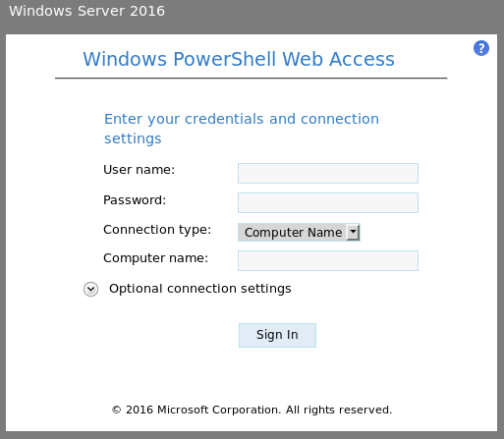Click the Sign In button
Screen dimensions: 504x439
277,335
